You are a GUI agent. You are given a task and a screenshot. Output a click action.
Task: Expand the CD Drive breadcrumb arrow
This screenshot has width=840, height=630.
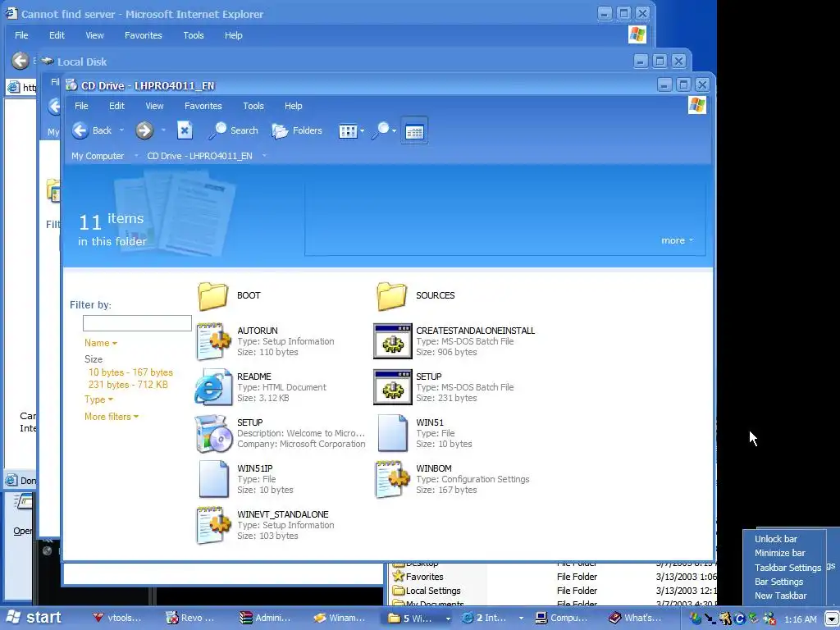coord(264,156)
